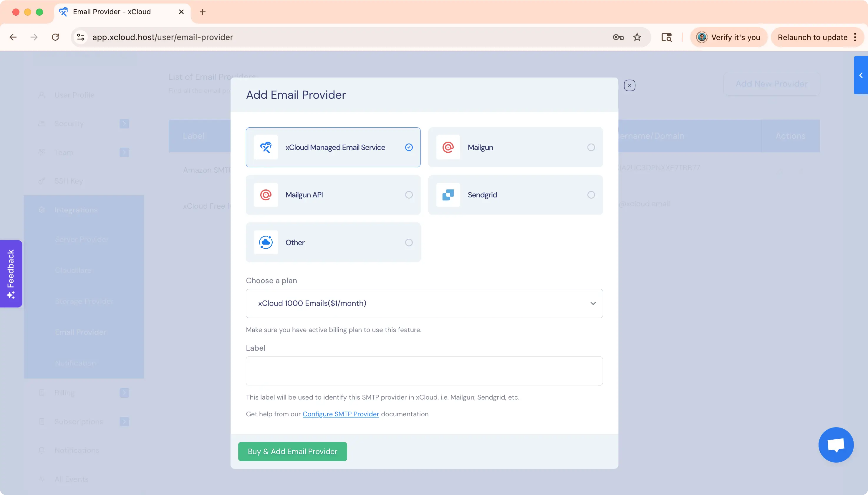Open the live chat bubble
This screenshot has width=868, height=495.
(836, 445)
